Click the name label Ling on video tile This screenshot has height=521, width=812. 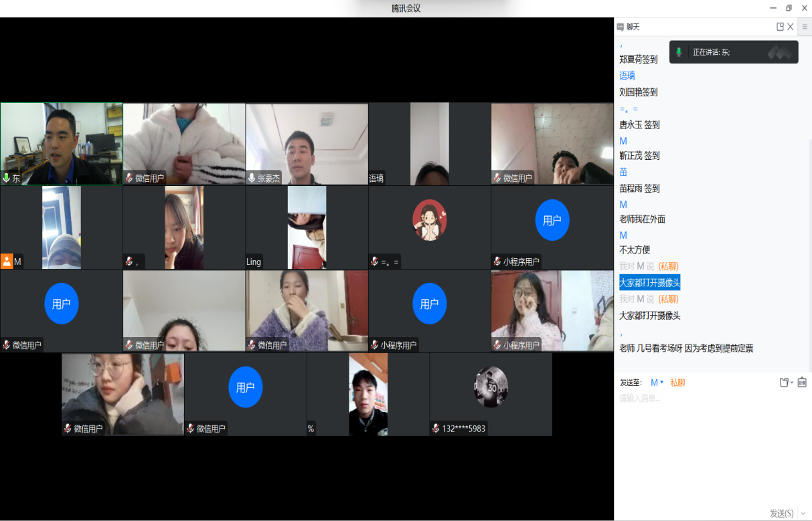tap(253, 262)
